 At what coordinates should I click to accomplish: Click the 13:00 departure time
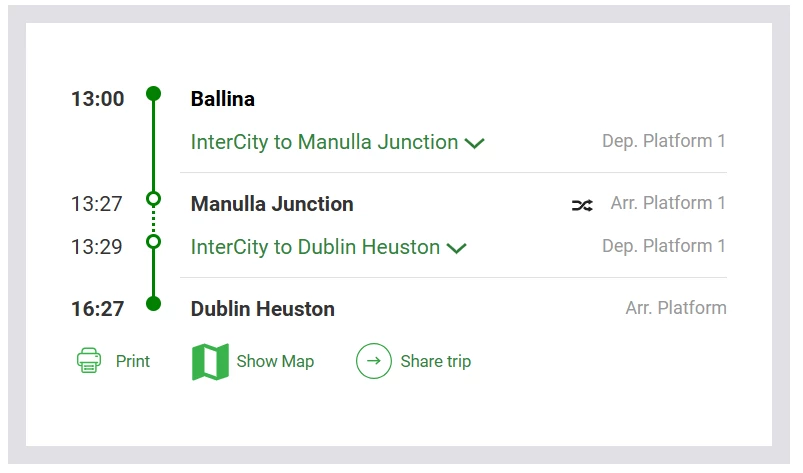click(98, 99)
